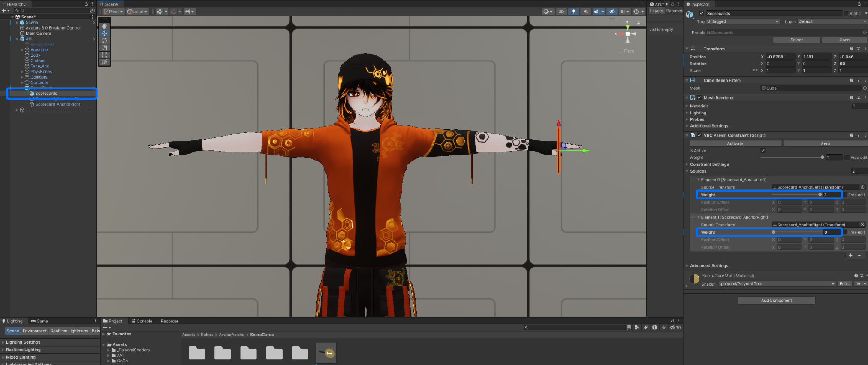Click the Add Component button
The height and width of the screenshot is (365, 868).
pyautogui.click(x=776, y=301)
